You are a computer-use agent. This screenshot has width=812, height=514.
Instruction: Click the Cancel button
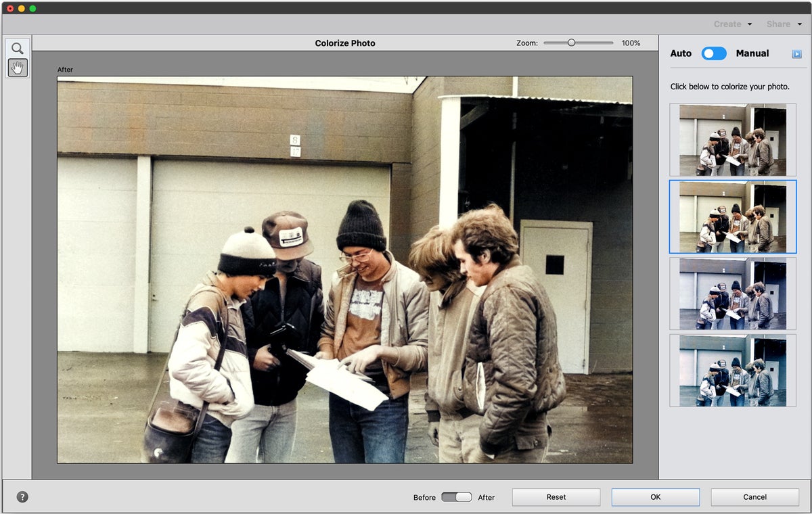pos(755,497)
